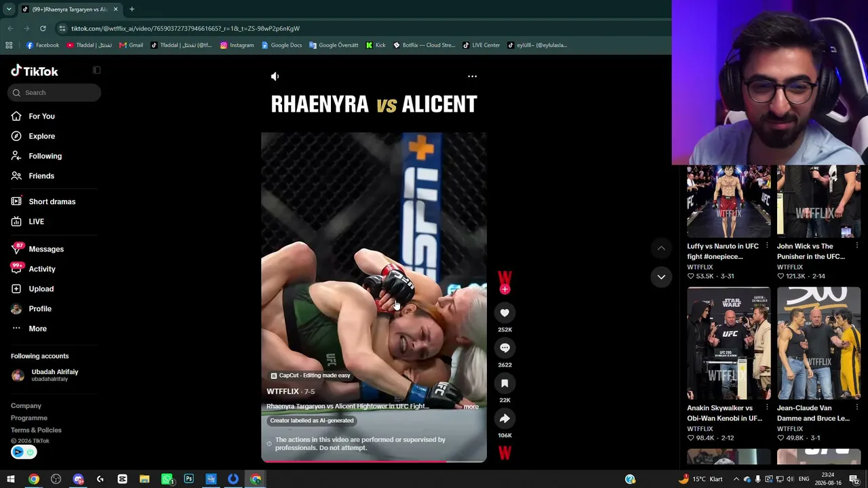Open the Instagram bookmark
Screen dimensions: 868x488
(237, 45)
